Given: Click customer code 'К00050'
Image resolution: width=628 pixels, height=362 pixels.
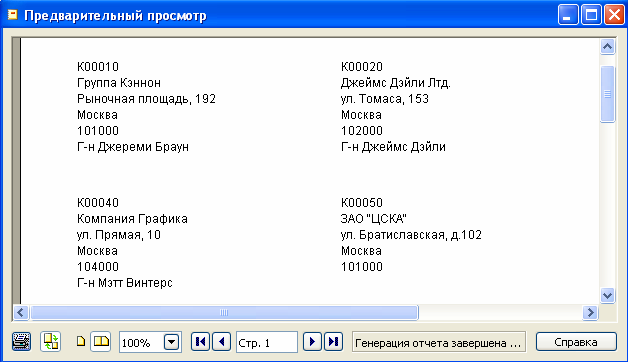Looking at the screenshot, I should 362,203.
